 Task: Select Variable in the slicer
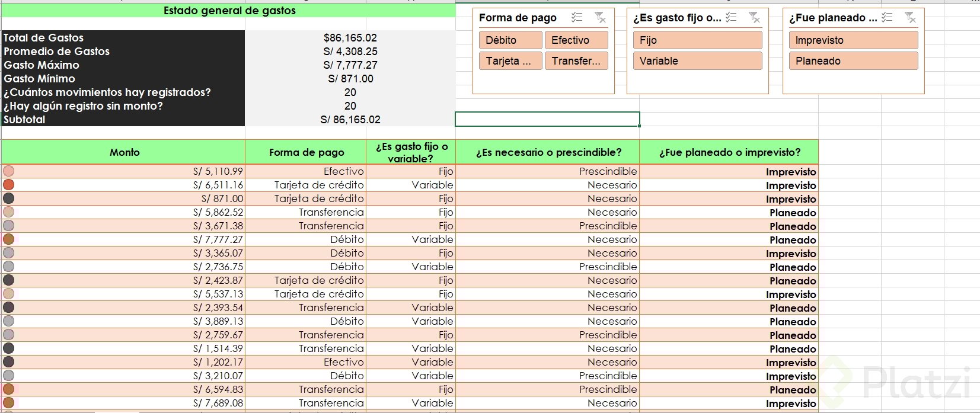coord(698,61)
